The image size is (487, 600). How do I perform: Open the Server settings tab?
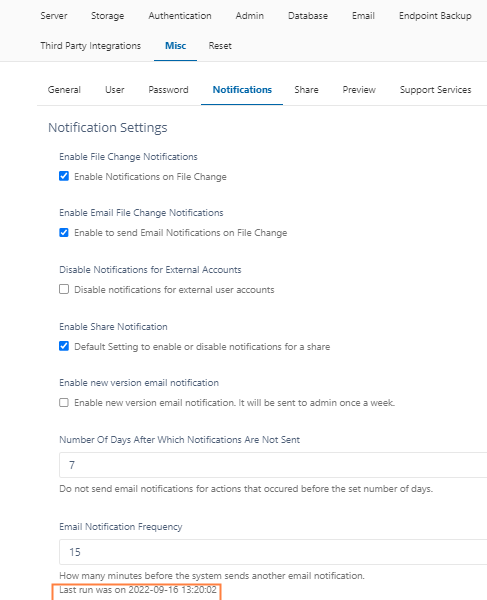click(54, 16)
